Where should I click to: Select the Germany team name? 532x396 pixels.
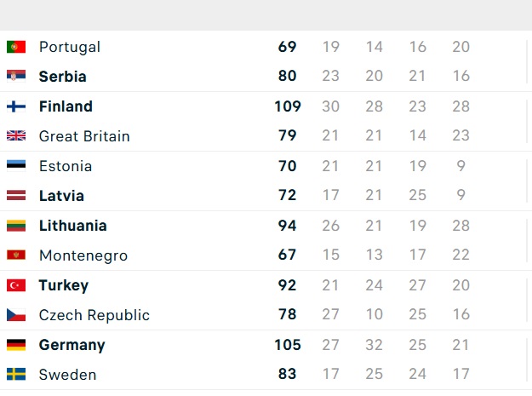point(72,345)
